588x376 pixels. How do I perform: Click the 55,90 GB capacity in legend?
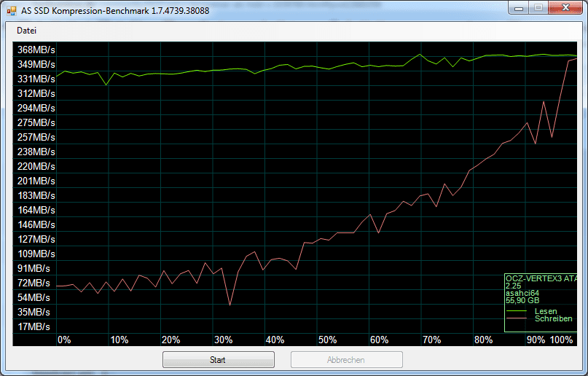[522, 301]
